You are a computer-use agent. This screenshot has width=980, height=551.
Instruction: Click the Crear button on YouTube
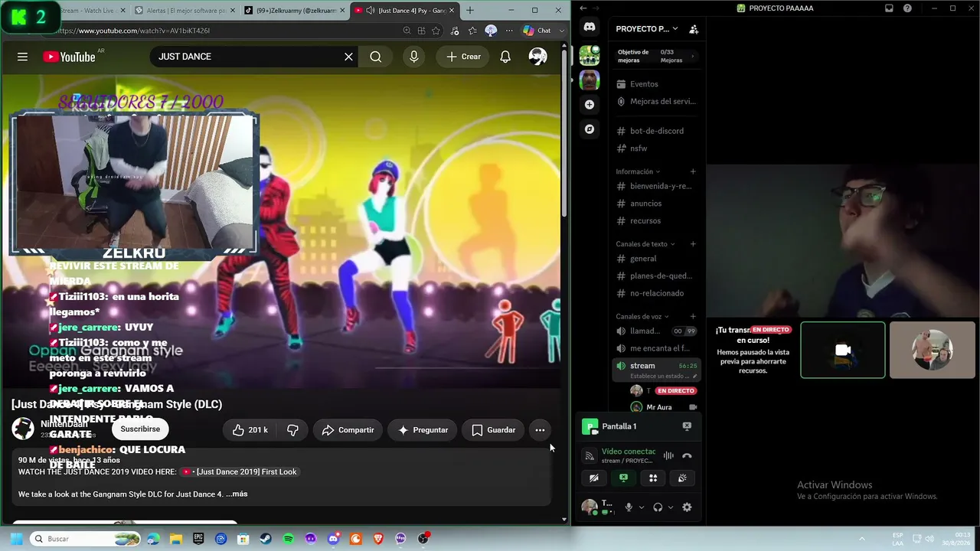[463, 57]
